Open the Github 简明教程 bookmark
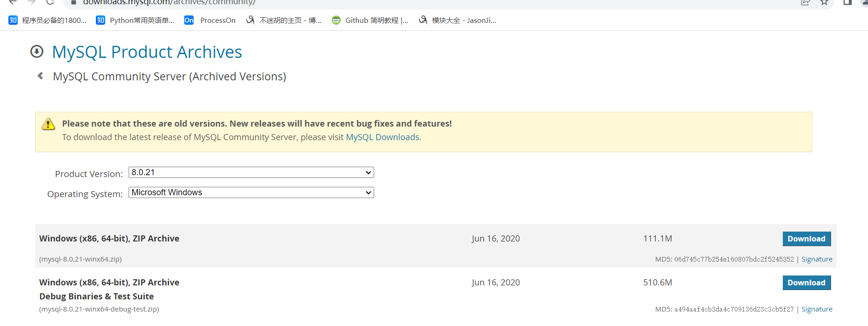868x326 pixels. click(x=370, y=20)
